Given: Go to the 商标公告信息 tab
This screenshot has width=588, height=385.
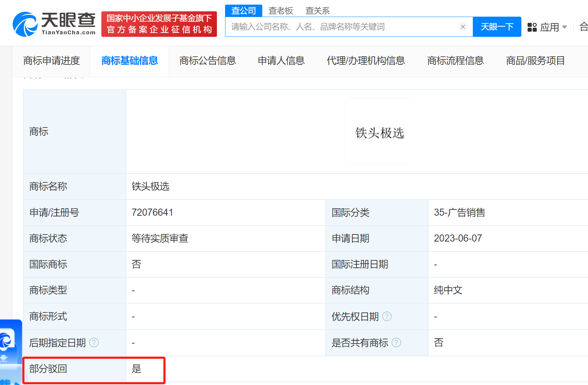Looking at the screenshot, I should (x=208, y=61).
